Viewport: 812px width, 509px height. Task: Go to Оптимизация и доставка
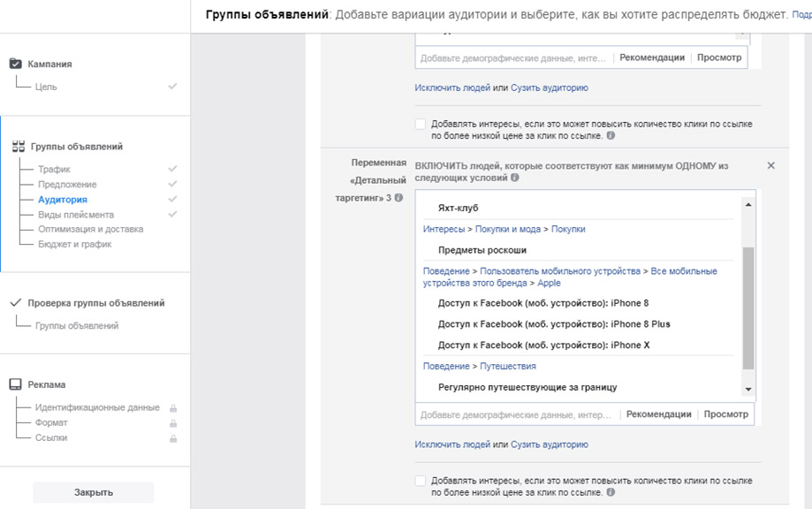[91, 229]
